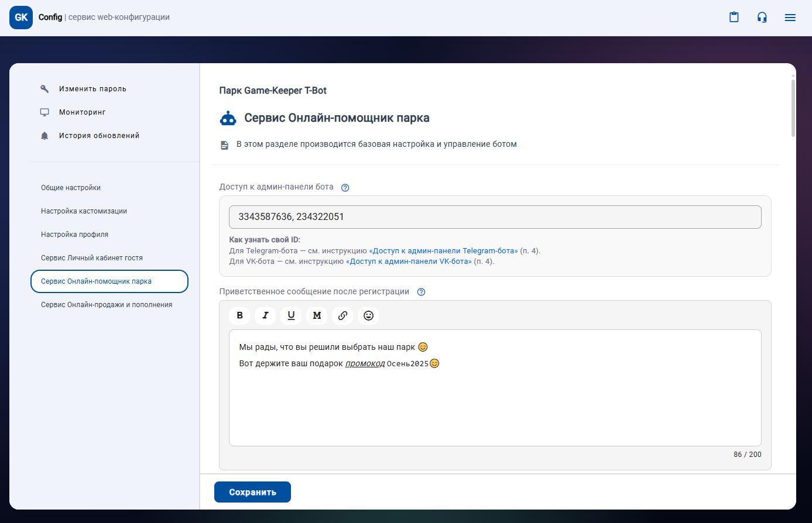812x523 pixels.
Task: Open Изменить пароль in sidebar
Action: point(92,89)
